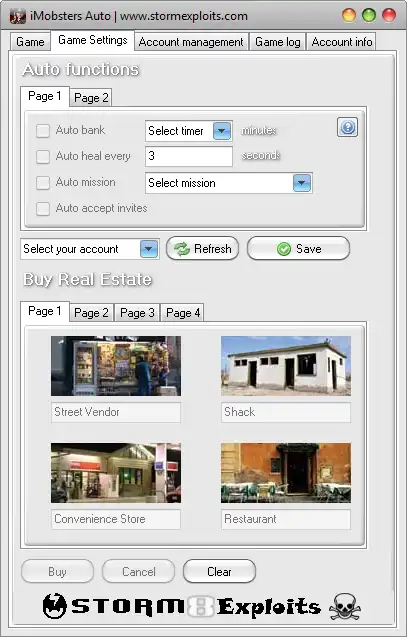
Task: Click the Buy button
Action: click(x=57, y=572)
